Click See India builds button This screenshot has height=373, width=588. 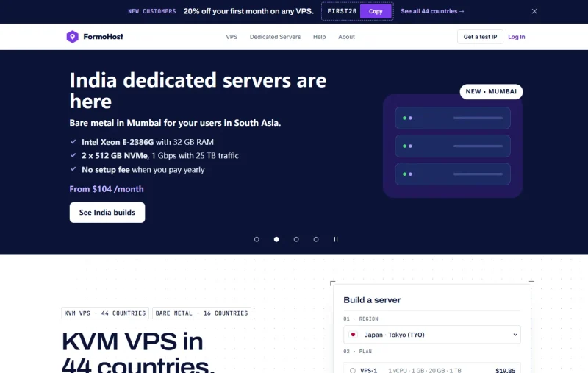[x=107, y=213]
